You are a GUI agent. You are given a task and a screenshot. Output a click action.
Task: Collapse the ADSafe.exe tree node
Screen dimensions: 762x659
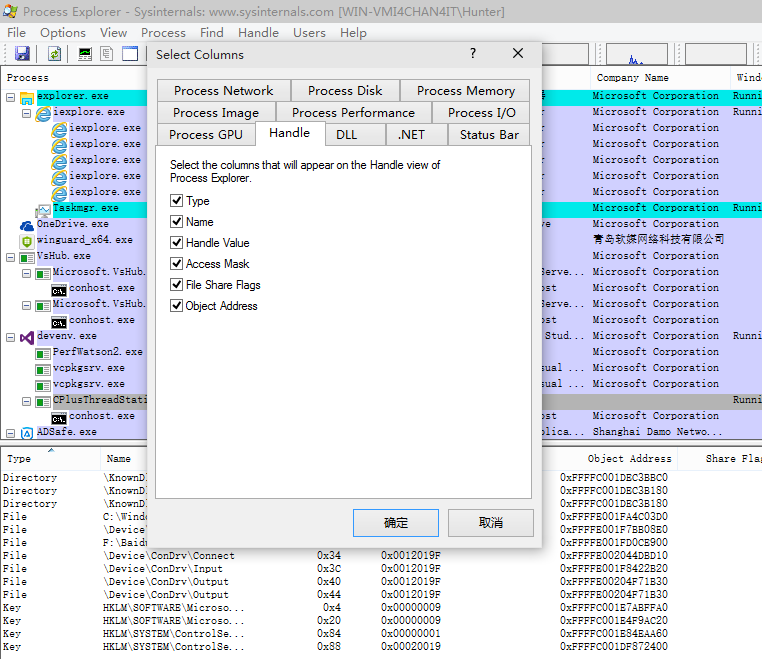pyautogui.click(x=11, y=433)
